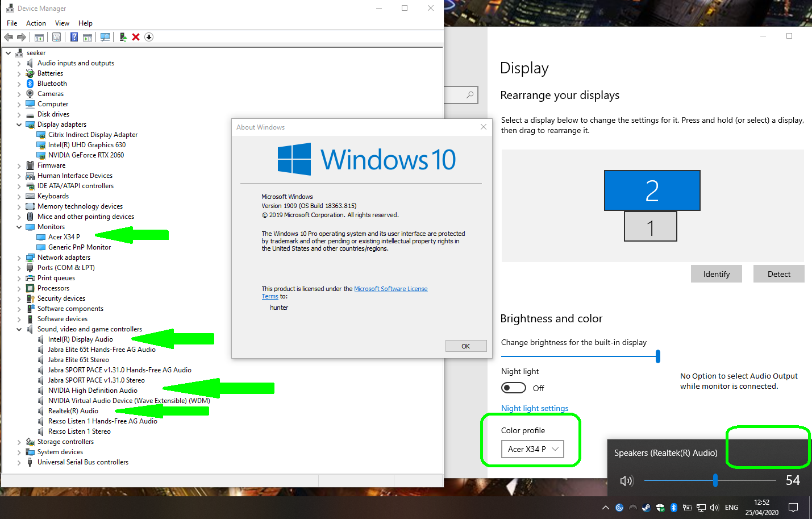The width and height of the screenshot is (812, 519).
Task: Open the File menu
Action: click(12, 23)
